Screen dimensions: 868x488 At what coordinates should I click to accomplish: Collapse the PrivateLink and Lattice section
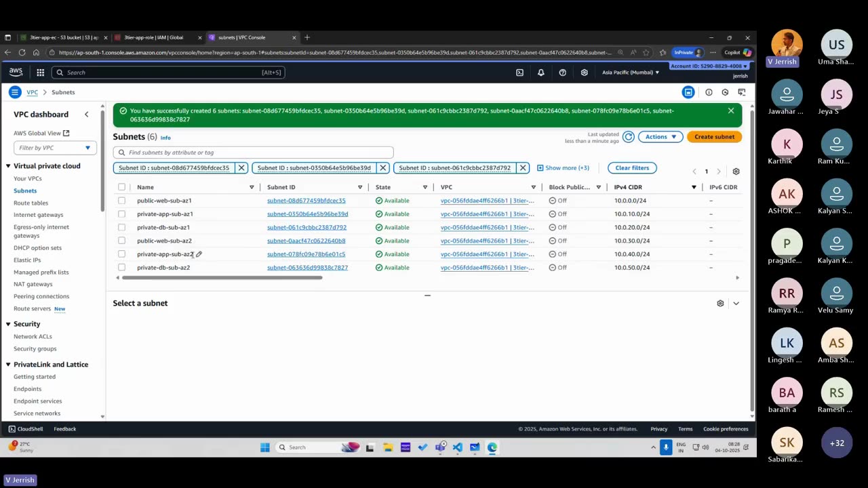click(8, 365)
